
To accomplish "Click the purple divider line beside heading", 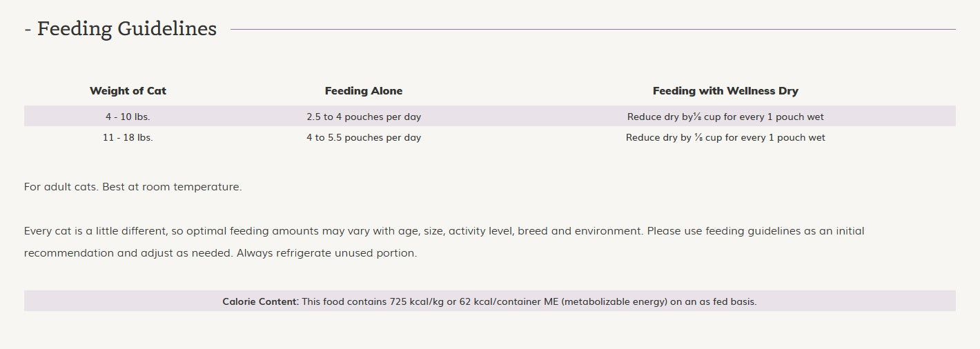I will (593, 30).
